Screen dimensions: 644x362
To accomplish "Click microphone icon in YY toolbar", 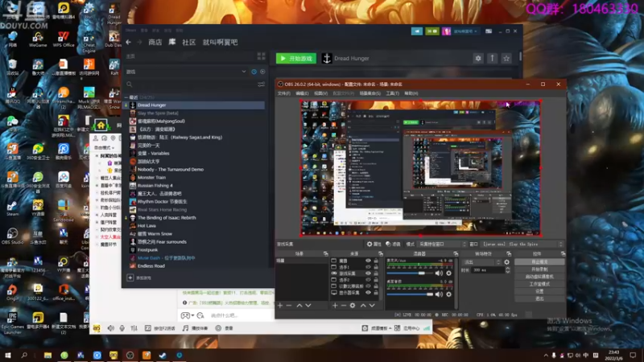I will [x=122, y=328].
